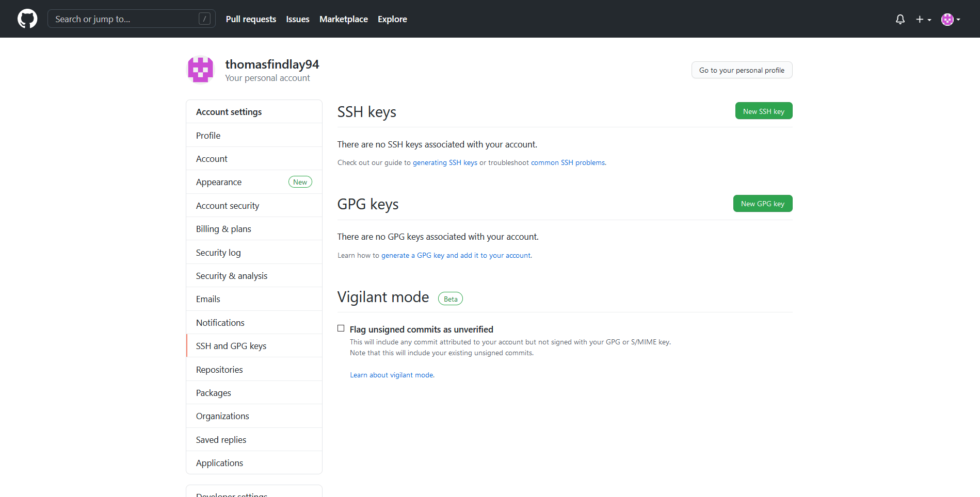The image size is (980, 497).
Task: Select Saved replies in settings sidebar
Action: pyautogui.click(x=254, y=440)
